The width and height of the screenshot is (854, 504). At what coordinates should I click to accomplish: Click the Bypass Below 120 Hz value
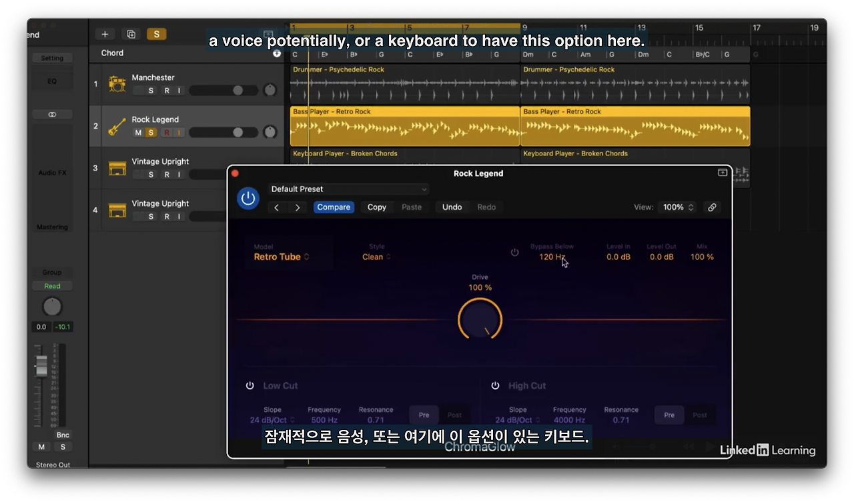[x=552, y=257]
